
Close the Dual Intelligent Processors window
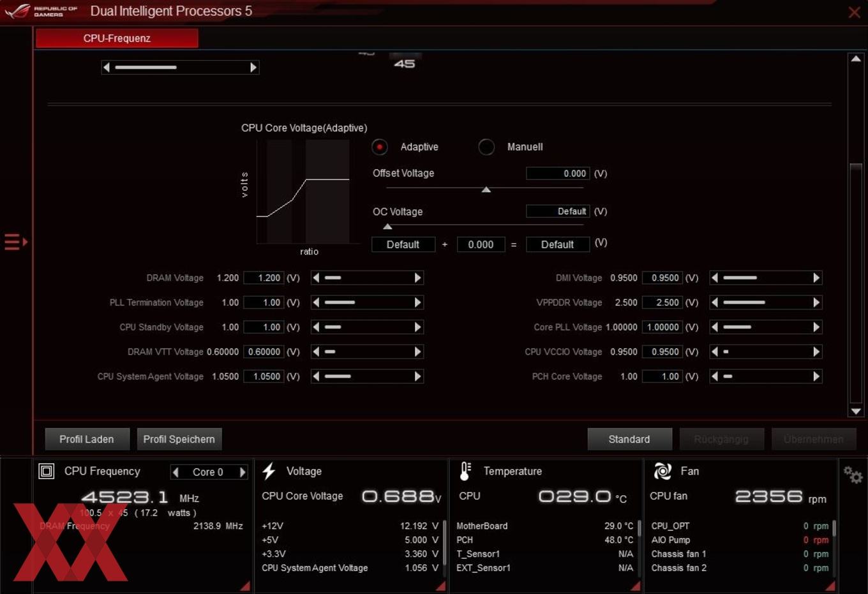click(854, 12)
